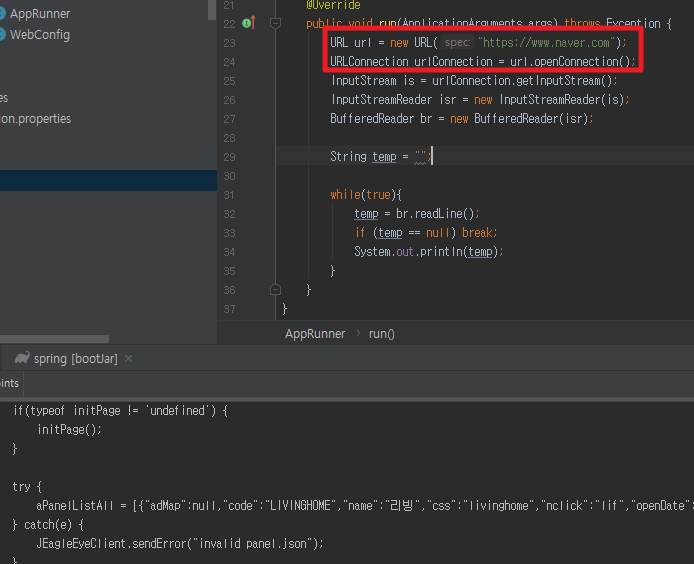Viewport: 694px width, 564px height.
Task: Click initPage(); in console output
Action: pos(69,429)
